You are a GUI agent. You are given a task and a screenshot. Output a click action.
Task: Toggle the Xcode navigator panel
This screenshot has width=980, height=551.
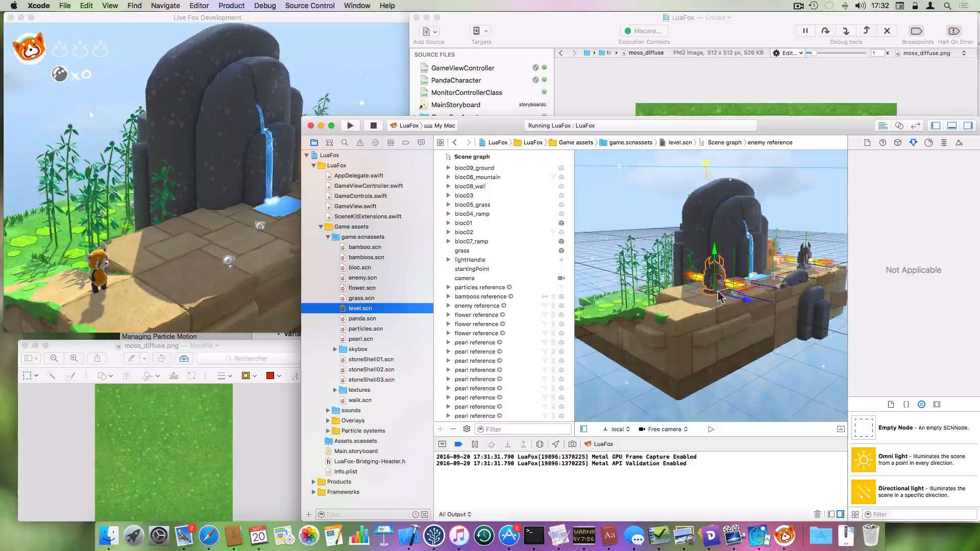[936, 126]
